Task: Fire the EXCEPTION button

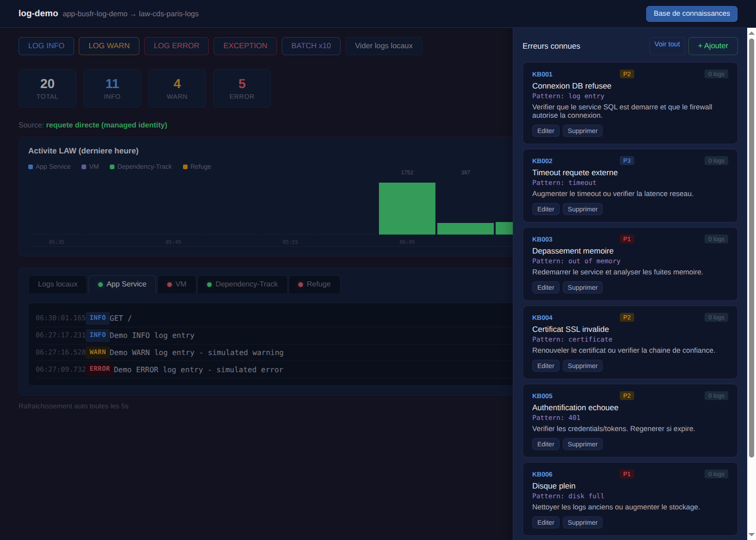Action: 245,46
